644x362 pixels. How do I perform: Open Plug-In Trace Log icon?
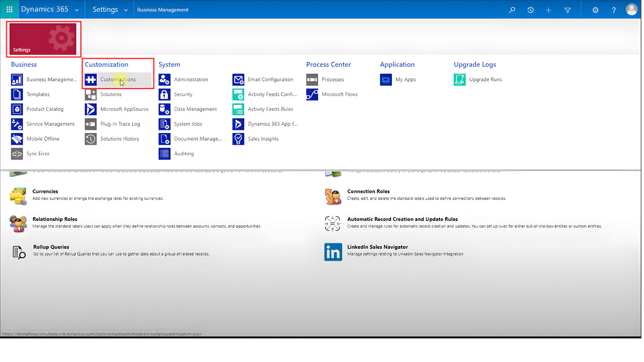click(x=91, y=124)
